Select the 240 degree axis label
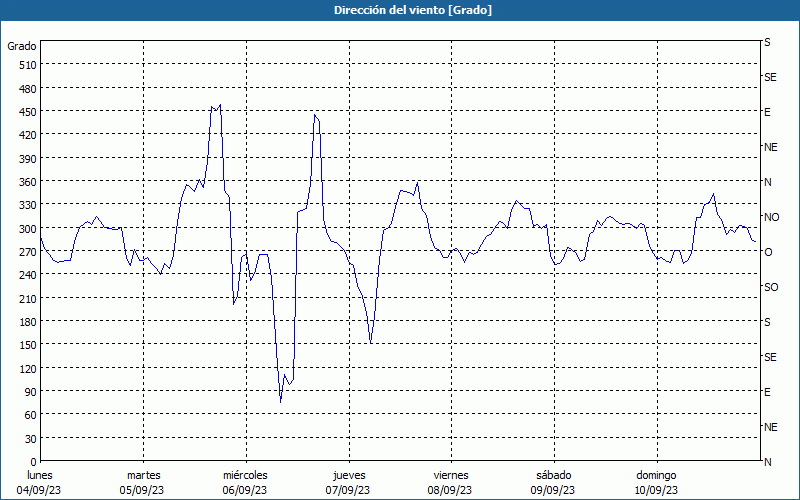The width and height of the screenshot is (800, 500). (x=28, y=275)
